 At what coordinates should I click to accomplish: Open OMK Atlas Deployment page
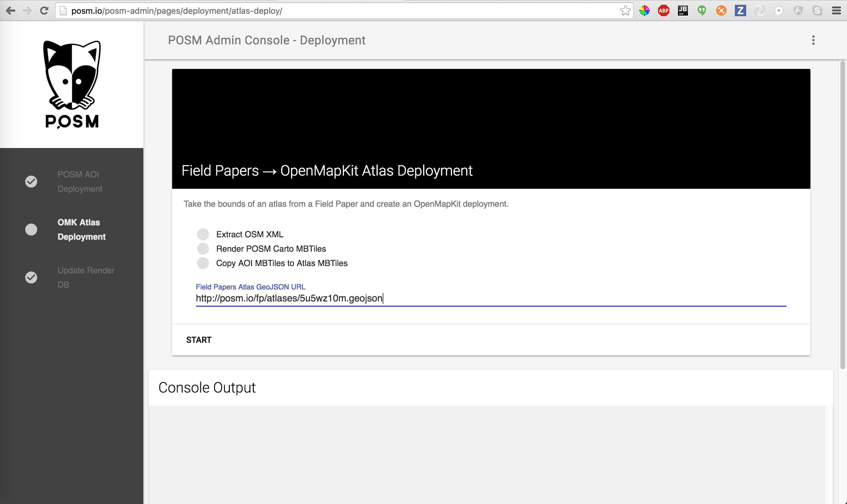point(82,229)
